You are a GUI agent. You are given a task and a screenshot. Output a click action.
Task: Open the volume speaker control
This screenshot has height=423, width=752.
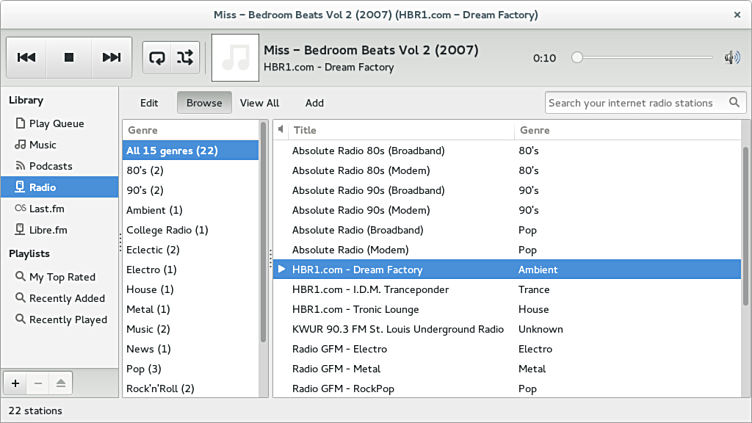coord(732,58)
